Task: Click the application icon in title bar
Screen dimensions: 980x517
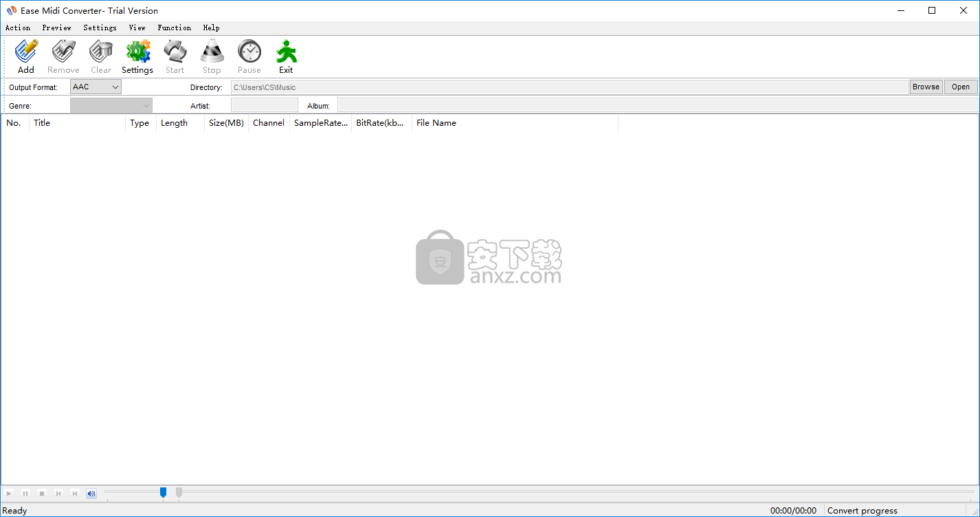Action: pos(11,10)
